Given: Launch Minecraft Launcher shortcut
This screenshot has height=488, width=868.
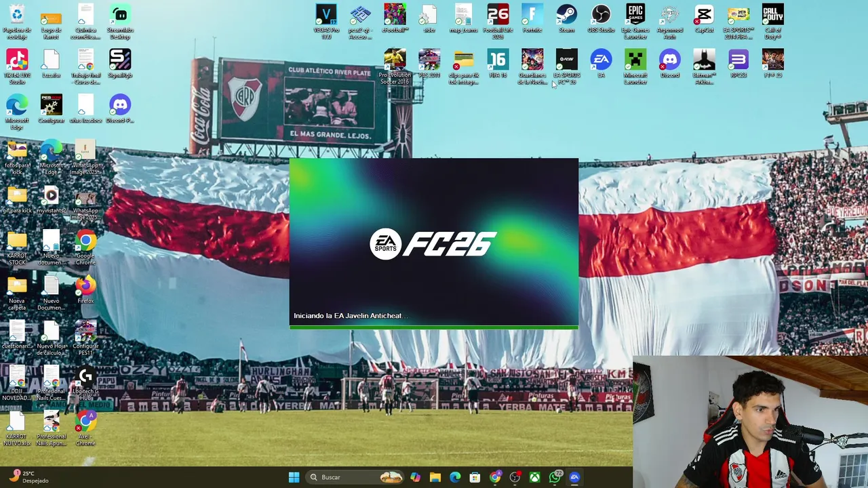Looking at the screenshot, I should pyautogui.click(x=635, y=67).
